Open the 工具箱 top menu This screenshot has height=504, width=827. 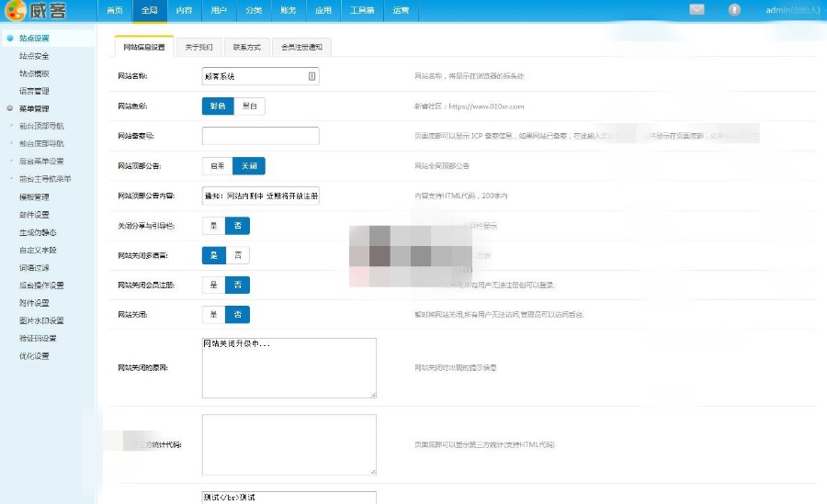coord(362,10)
